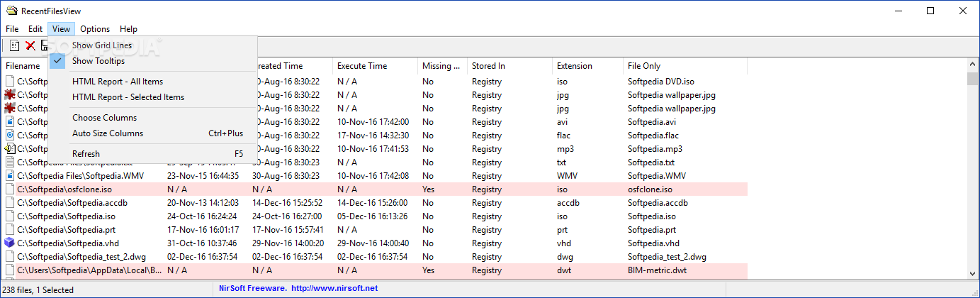The image size is (980, 298).
Task: Click the red X Delete toolbar icon
Action: pos(30,45)
